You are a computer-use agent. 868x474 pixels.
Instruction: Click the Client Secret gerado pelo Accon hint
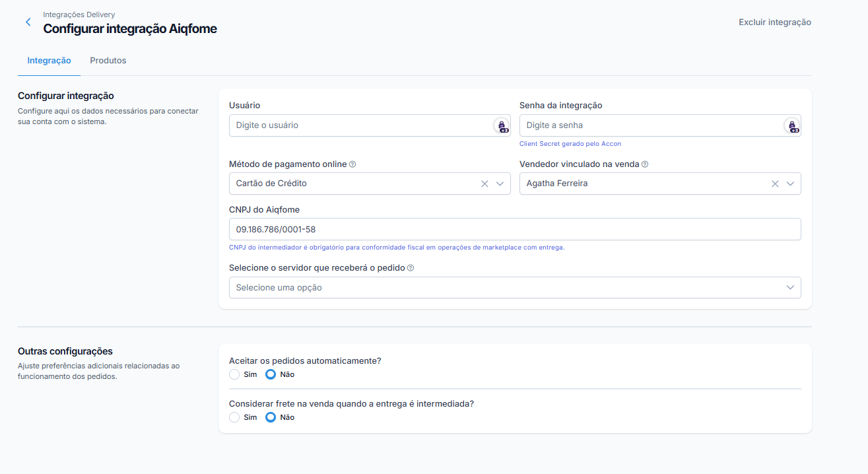[570, 143]
